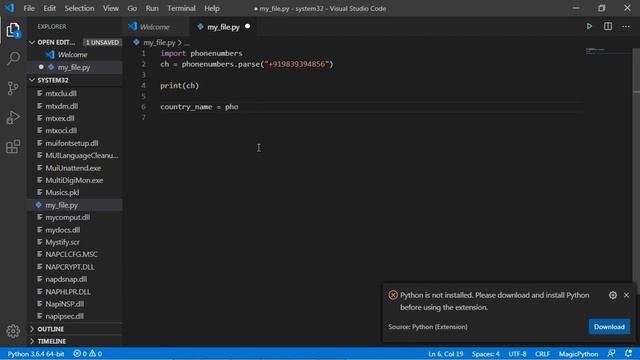Open More Actions ellipsis in editor toolbar
This screenshot has width=640, height=360.
626,27
